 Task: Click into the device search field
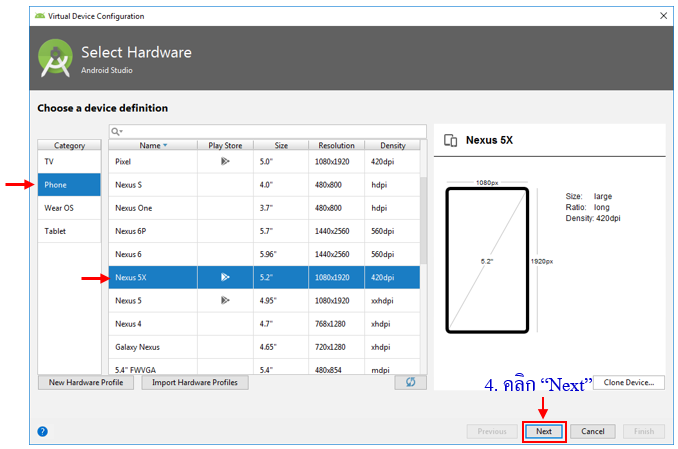tap(270, 131)
